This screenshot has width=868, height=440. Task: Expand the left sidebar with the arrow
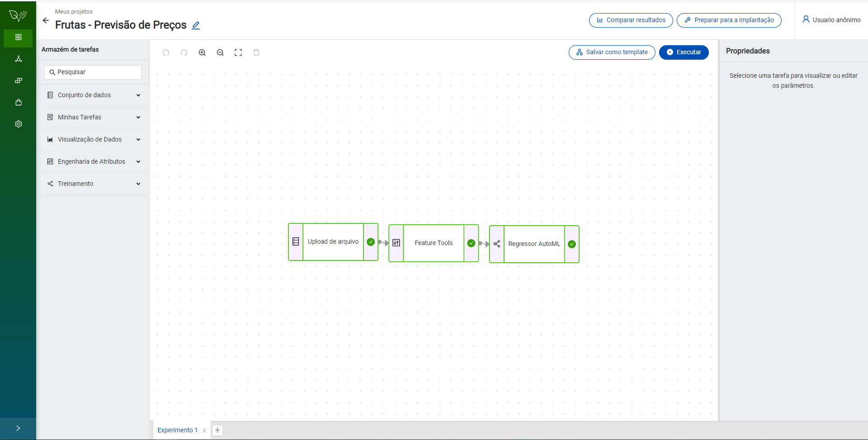18,428
